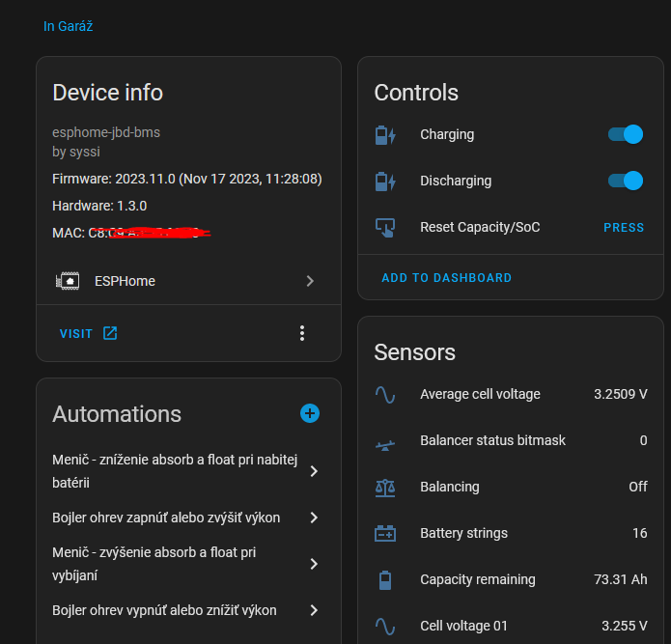Click the Discharging battery icon

pyautogui.click(x=385, y=182)
